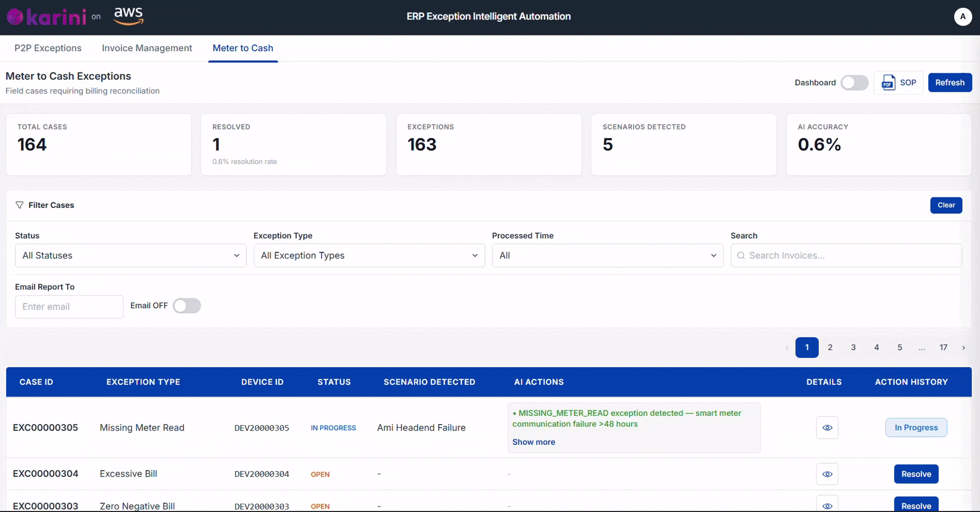Click the SCENARIO DETECTED column header
Image resolution: width=980 pixels, height=512 pixels.
429,382
